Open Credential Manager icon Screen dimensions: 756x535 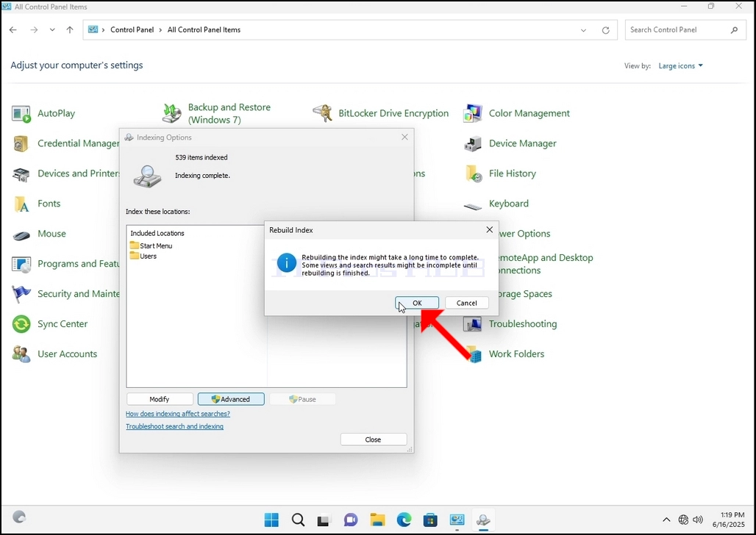click(21, 143)
